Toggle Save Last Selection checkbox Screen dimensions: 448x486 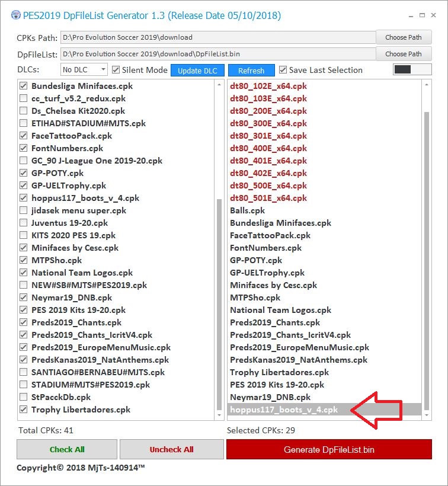click(x=283, y=70)
